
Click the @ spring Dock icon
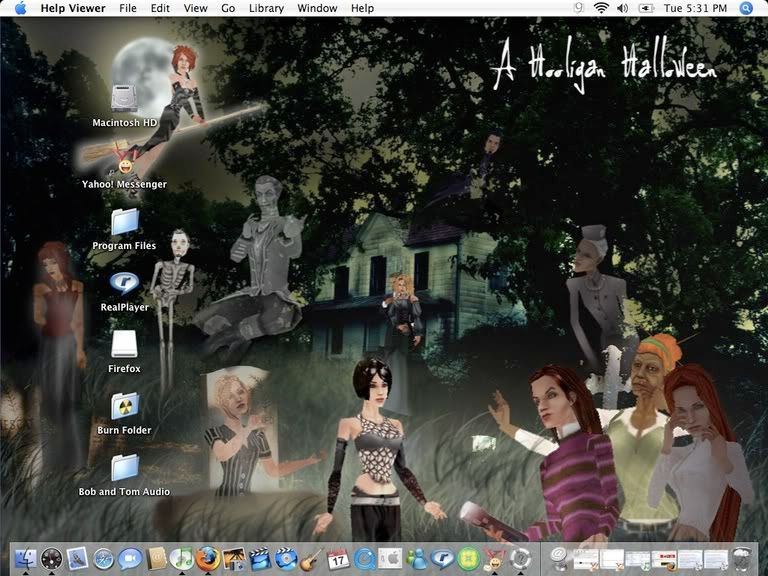558,558
